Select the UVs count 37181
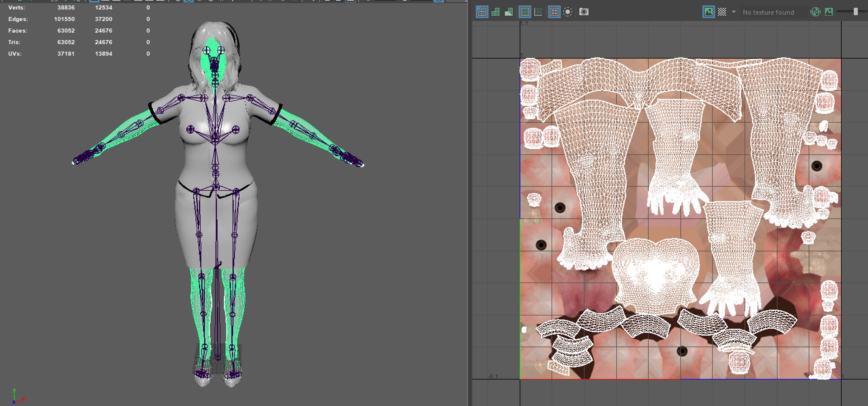This screenshot has height=406, width=868. pyautogui.click(x=66, y=54)
